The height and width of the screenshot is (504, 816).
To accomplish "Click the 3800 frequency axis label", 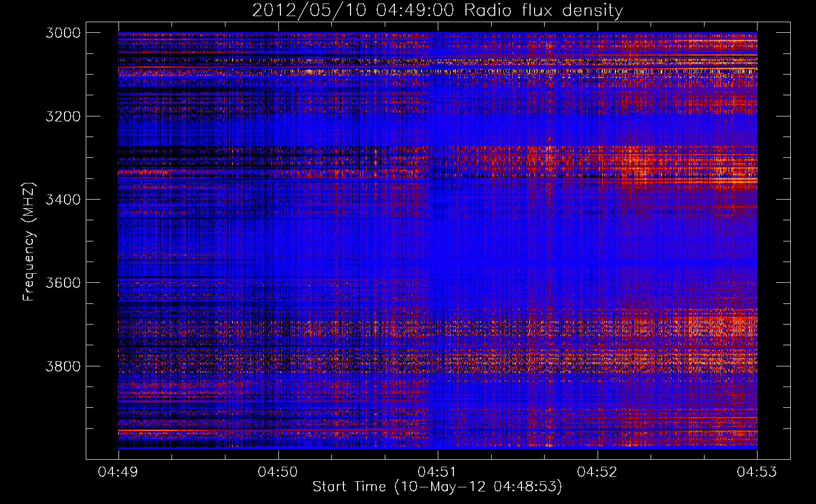I will click(63, 366).
